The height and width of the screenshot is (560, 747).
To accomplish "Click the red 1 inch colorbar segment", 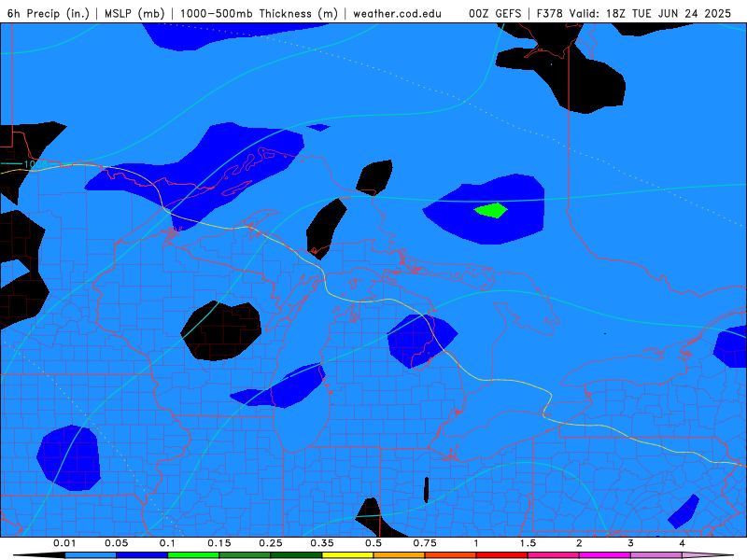I will click(x=502, y=555).
